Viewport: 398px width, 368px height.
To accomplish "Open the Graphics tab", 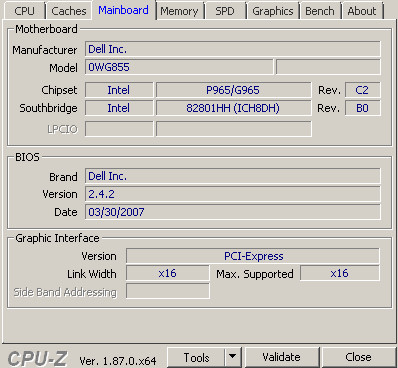I will pyautogui.click(x=273, y=11).
